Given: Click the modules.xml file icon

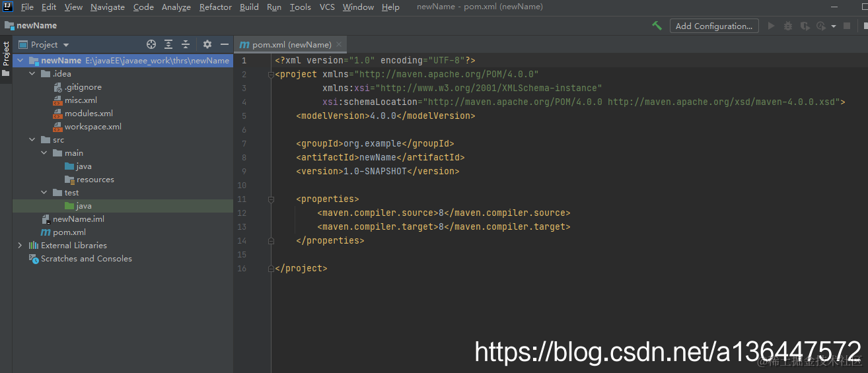Looking at the screenshot, I should click(58, 114).
